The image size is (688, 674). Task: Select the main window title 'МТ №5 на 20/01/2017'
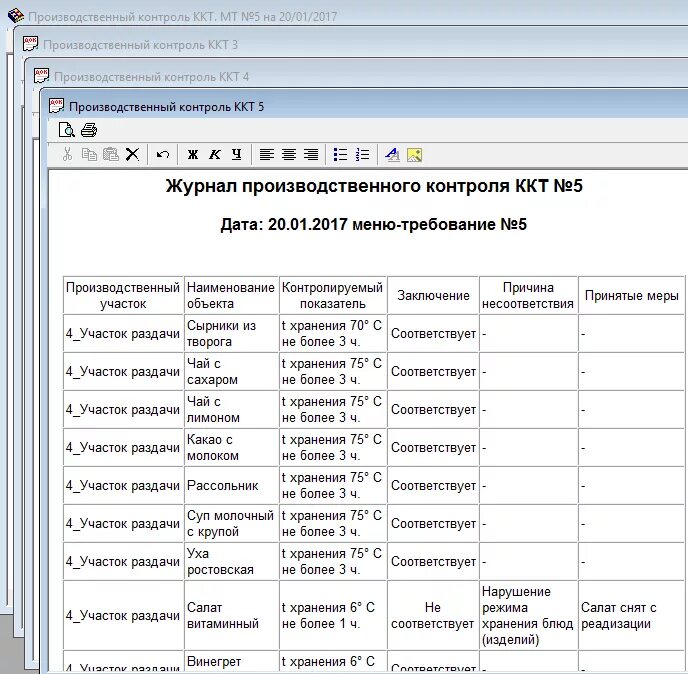point(279,17)
